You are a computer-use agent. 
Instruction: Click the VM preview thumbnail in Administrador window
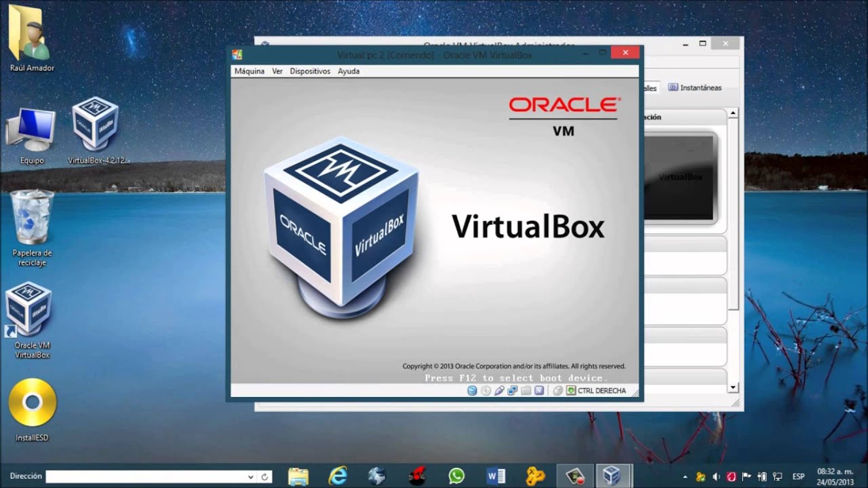[679, 177]
